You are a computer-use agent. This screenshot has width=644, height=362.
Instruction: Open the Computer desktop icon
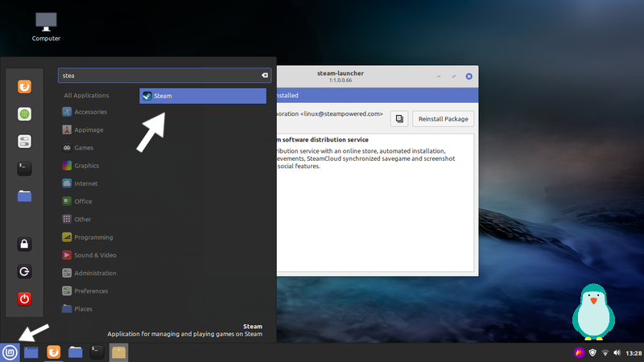click(x=46, y=27)
